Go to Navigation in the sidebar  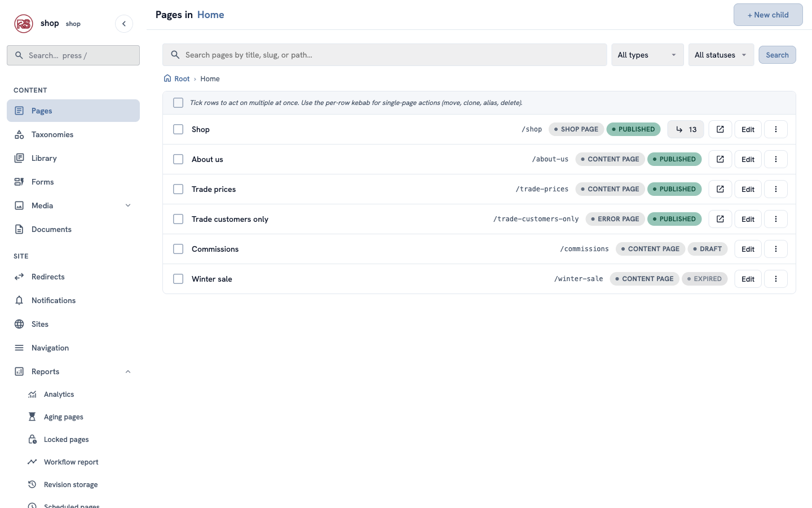(73, 348)
